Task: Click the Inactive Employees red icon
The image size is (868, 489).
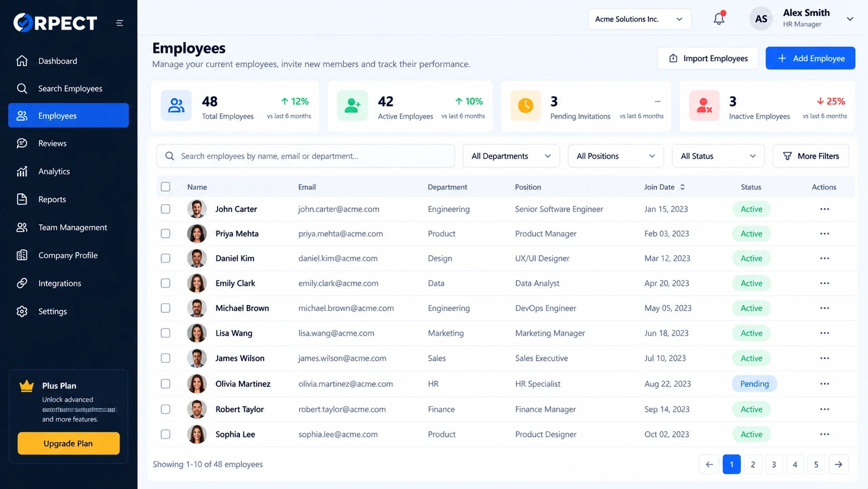Action: (704, 105)
